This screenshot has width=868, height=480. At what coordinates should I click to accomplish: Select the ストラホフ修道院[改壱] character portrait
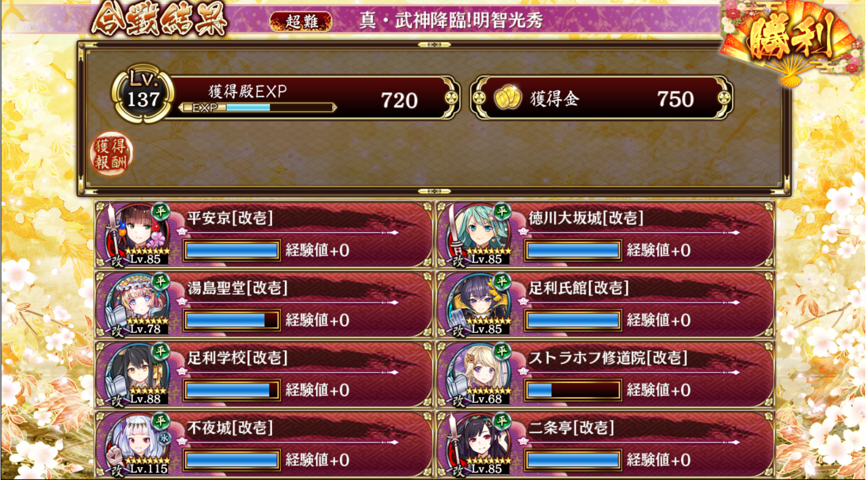[479, 374]
